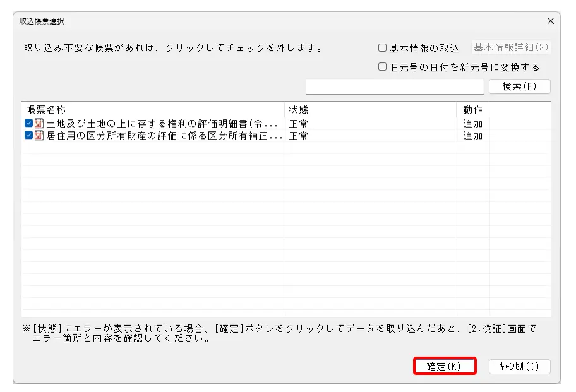576x392 pixels.
Task: Open 基本情報詳細(S) details button
Action: (511, 47)
